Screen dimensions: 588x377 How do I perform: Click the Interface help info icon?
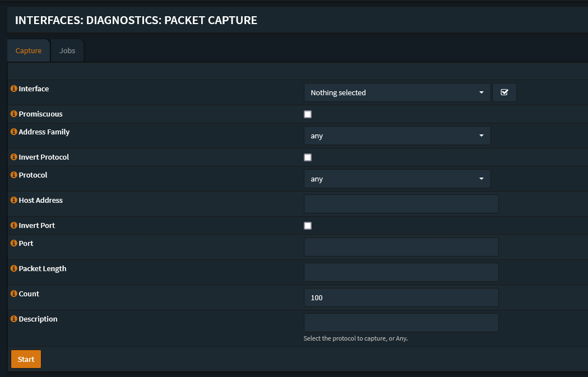pos(12,89)
